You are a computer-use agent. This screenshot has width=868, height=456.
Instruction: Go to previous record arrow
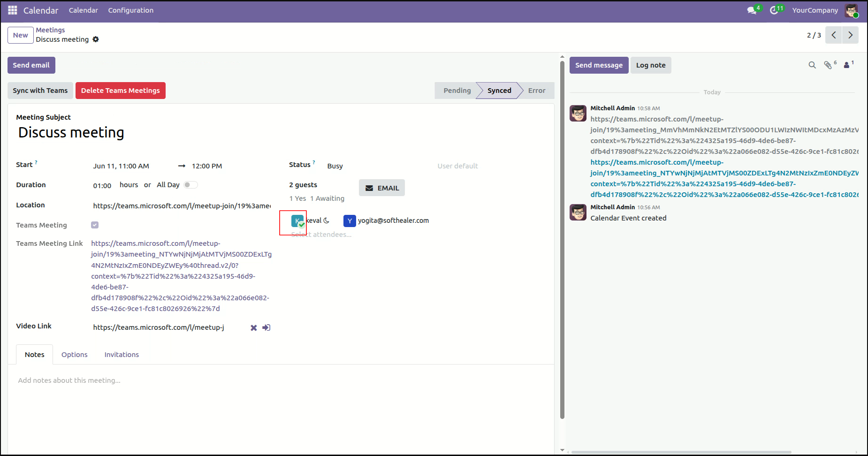pyautogui.click(x=834, y=35)
